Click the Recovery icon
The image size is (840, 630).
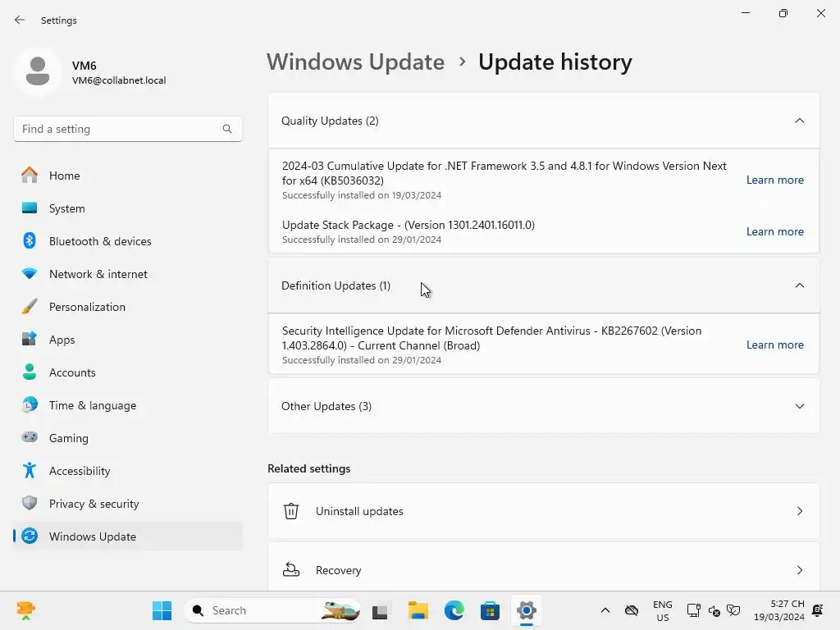tap(291, 569)
